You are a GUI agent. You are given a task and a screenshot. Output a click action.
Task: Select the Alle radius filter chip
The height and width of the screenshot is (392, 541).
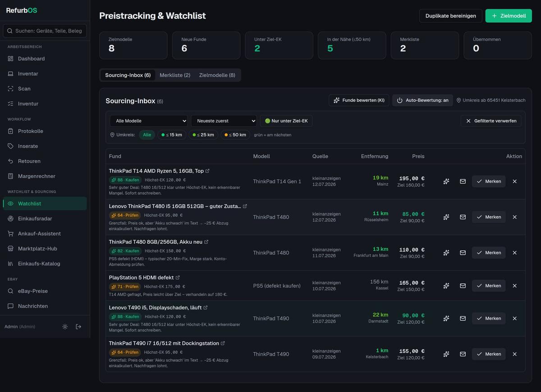coord(147,135)
